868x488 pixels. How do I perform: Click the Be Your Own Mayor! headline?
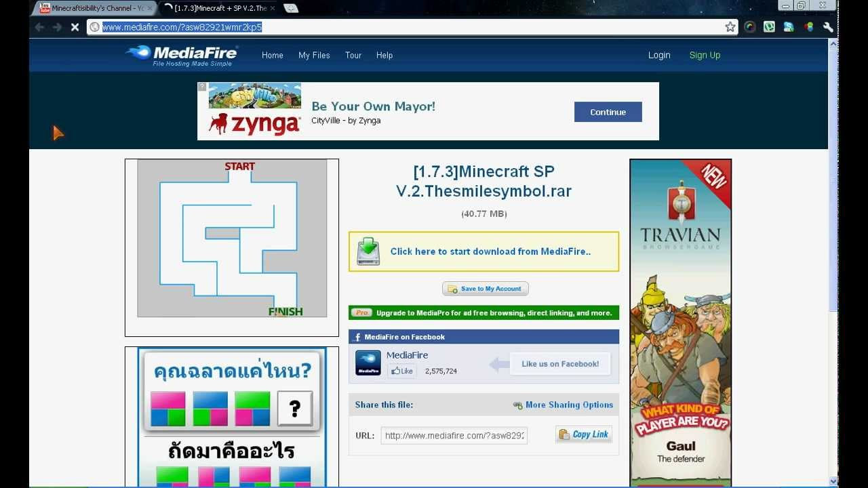point(373,106)
